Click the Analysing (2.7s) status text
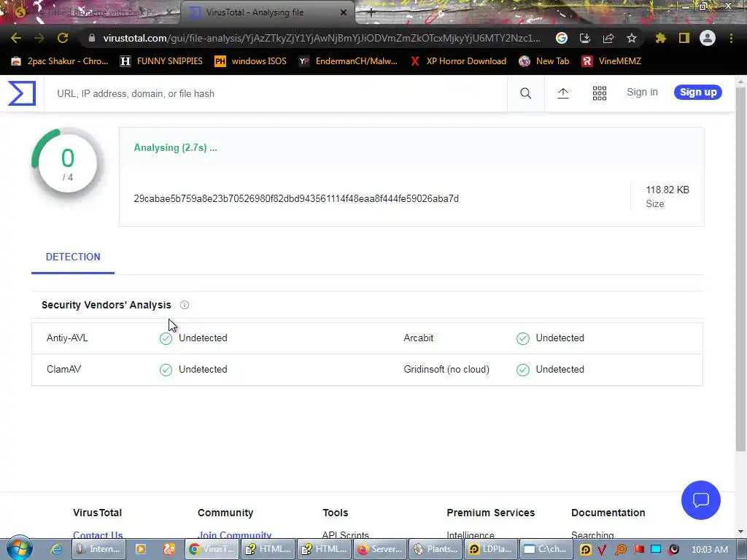 [x=175, y=147]
